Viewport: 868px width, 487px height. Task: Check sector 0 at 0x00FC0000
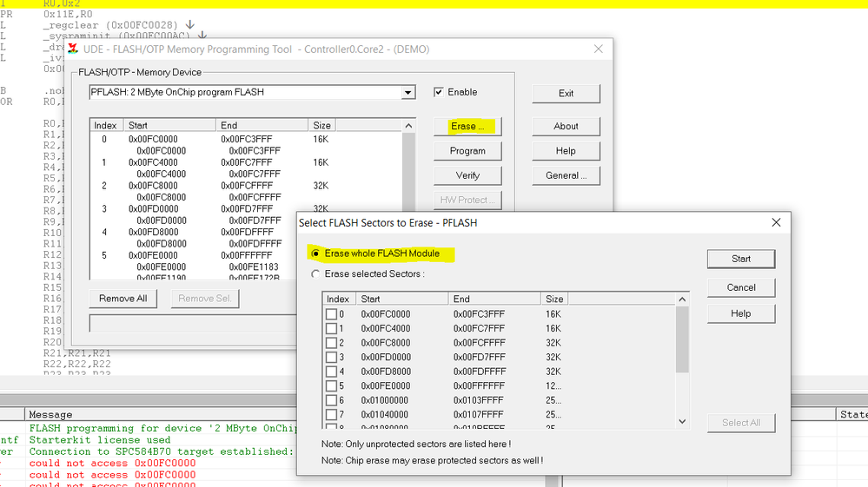pyautogui.click(x=331, y=314)
